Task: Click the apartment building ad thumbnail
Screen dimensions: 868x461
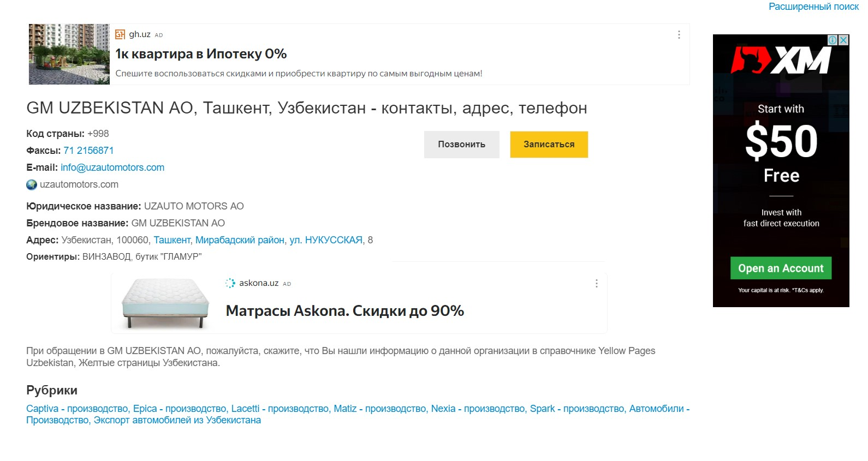Action: point(69,54)
